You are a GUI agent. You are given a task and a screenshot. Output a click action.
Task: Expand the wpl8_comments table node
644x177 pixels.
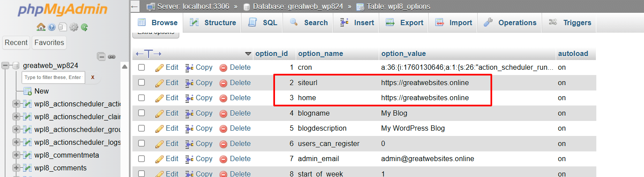[x=16, y=168]
